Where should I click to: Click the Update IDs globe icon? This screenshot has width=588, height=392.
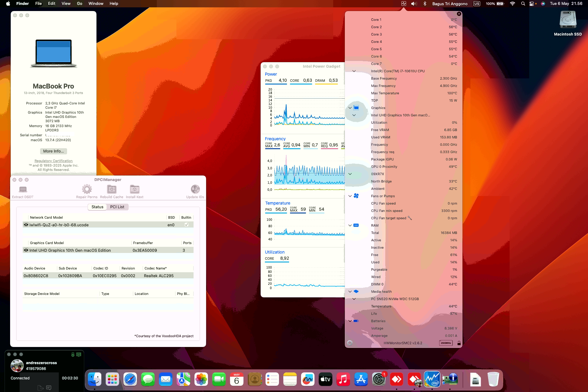point(195,189)
